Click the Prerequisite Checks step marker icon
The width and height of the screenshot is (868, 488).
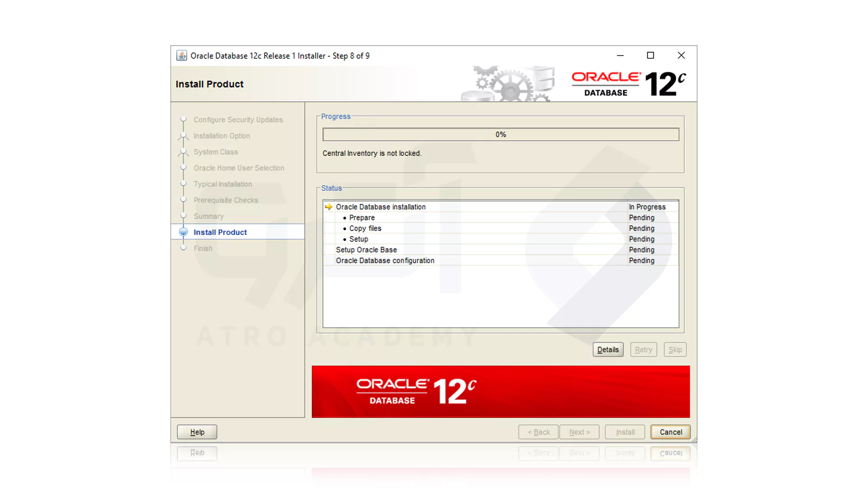(183, 200)
